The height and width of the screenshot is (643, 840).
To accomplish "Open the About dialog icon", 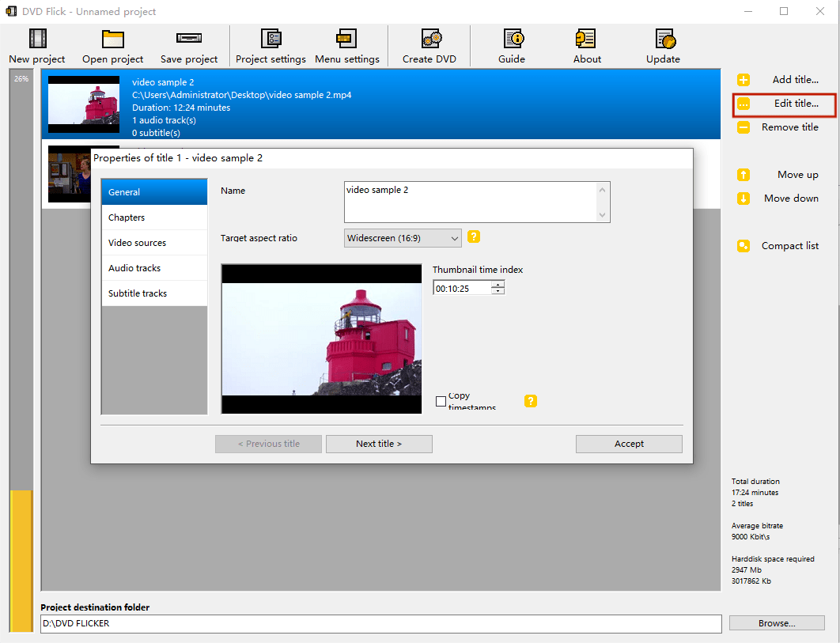I will [x=587, y=39].
